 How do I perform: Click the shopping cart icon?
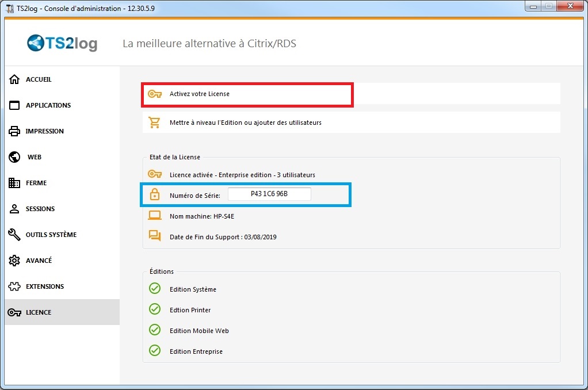[154, 123]
